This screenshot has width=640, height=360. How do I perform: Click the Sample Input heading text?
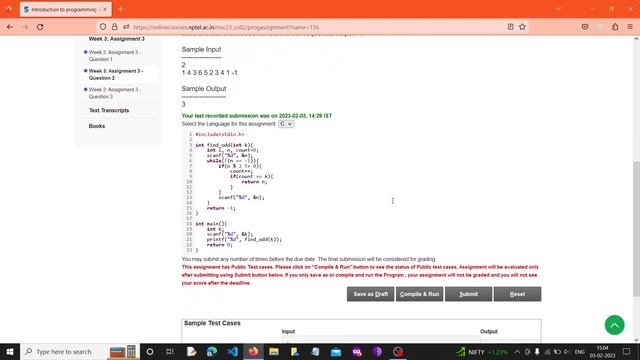[201, 49]
